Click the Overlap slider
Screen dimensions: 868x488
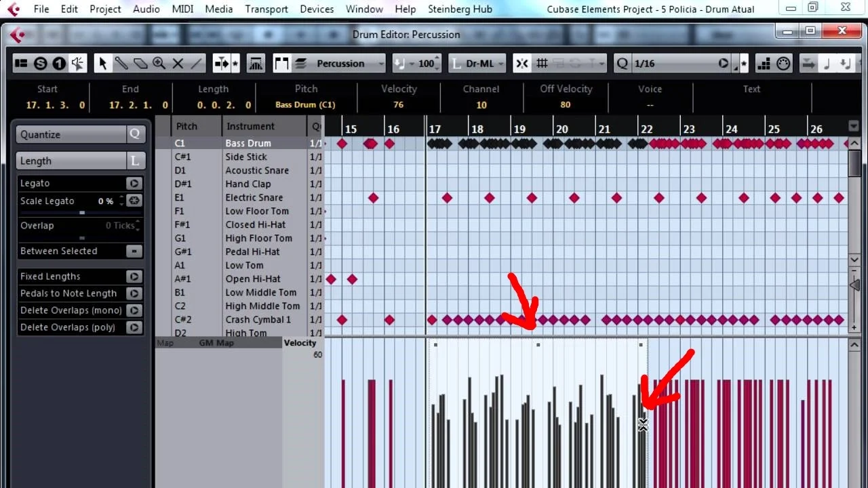coord(81,237)
